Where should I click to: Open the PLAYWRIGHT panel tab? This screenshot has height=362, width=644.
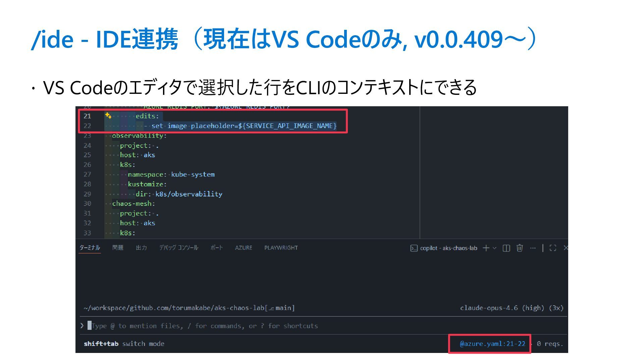(281, 248)
